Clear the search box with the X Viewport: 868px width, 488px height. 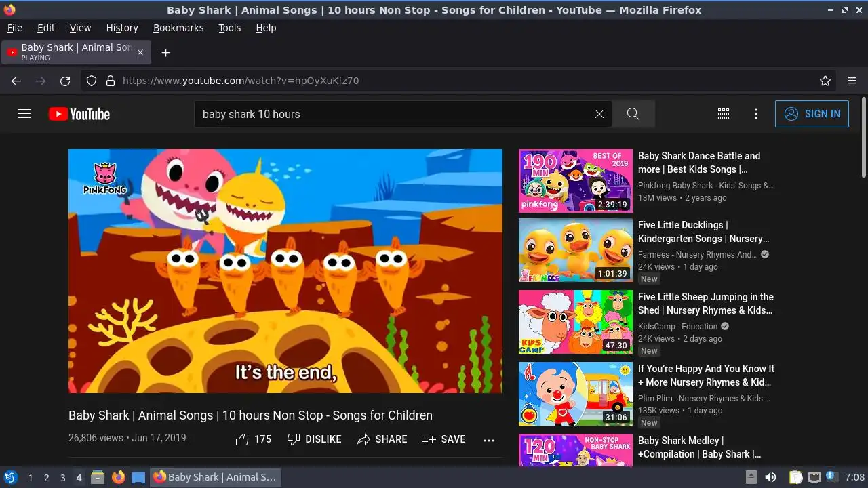599,114
